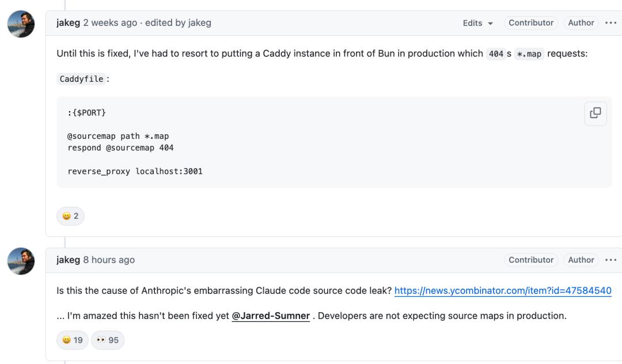Image resolution: width=622 pixels, height=364 pixels.
Task: Expand the Edits history dropdown
Action: pos(478,23)
